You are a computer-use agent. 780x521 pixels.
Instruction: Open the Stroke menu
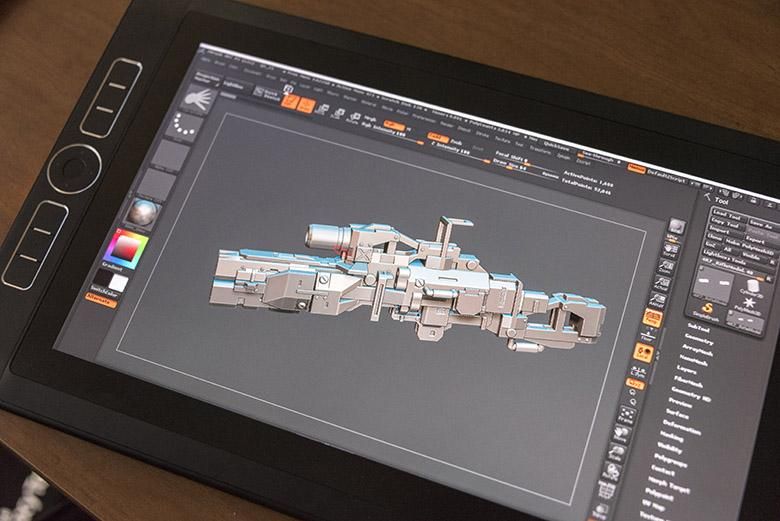482,134
